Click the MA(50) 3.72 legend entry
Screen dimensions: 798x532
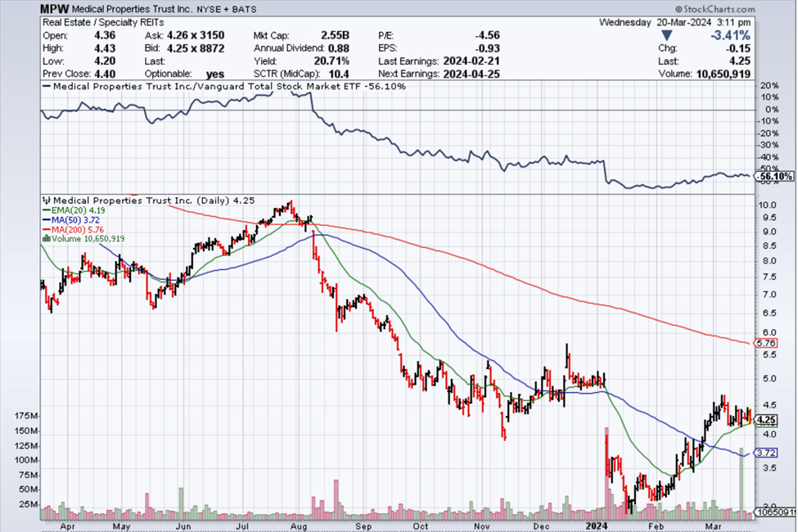[71, 220]
